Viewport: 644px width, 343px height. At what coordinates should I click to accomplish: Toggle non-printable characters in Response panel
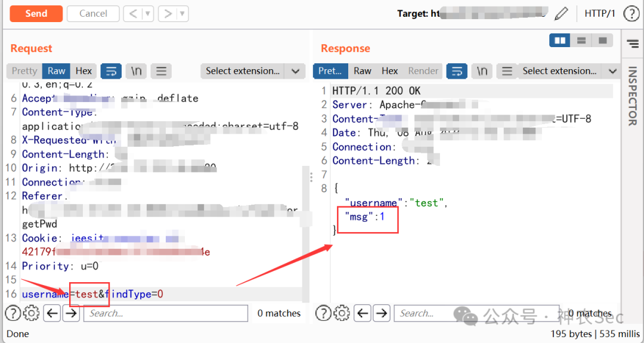[x=482, y=71]
